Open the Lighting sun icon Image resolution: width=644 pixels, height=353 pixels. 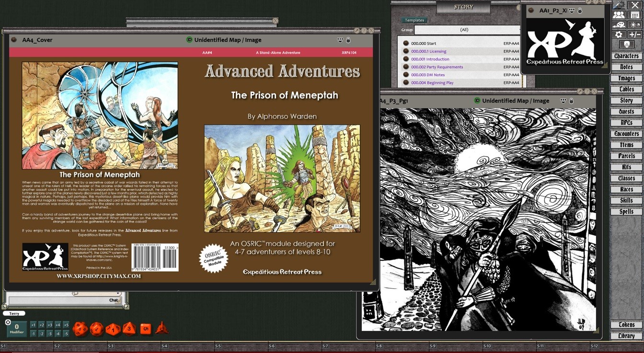click(635, 24)
